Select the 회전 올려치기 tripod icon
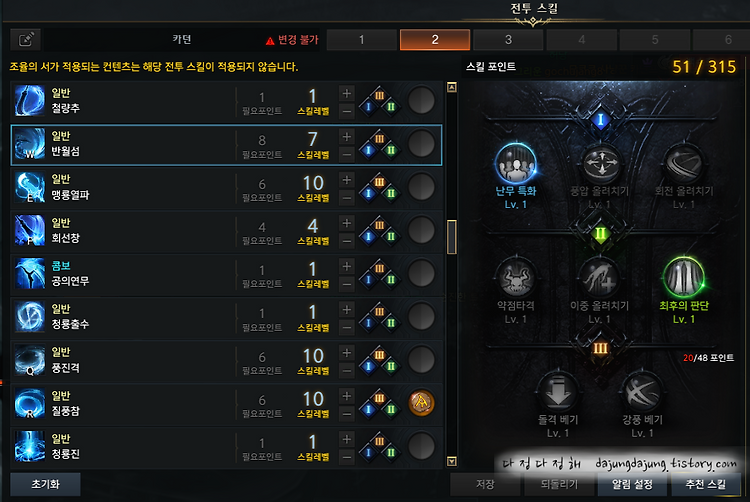The image size is (750, 502). point(684,164)
